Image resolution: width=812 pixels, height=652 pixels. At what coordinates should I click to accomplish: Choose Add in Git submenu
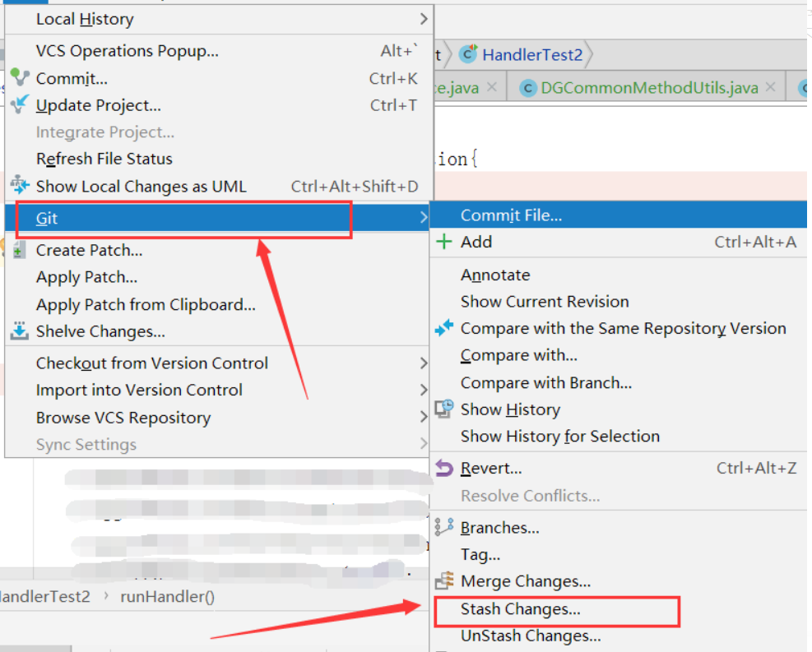point(619,243)
